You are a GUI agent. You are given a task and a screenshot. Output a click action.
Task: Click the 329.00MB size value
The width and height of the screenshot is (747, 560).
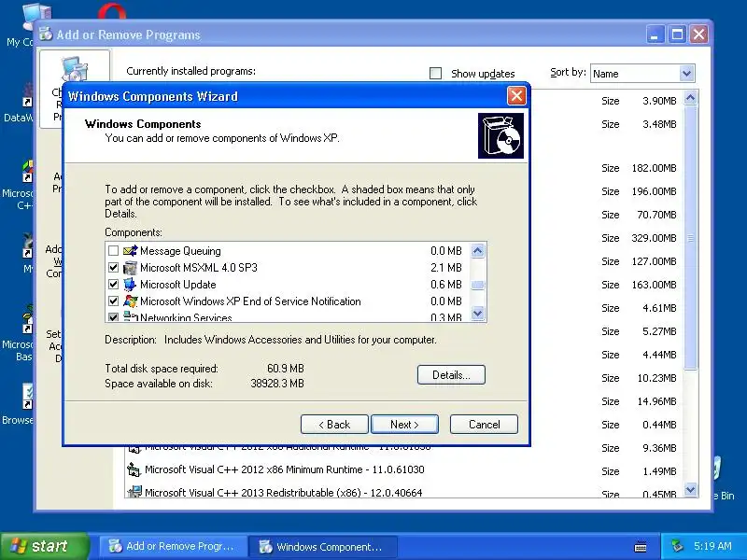click(x=654, y=238)
